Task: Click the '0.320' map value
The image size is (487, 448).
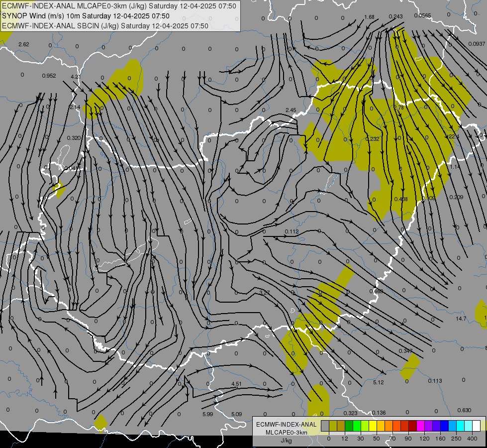Action: click(x=74, y=138)
